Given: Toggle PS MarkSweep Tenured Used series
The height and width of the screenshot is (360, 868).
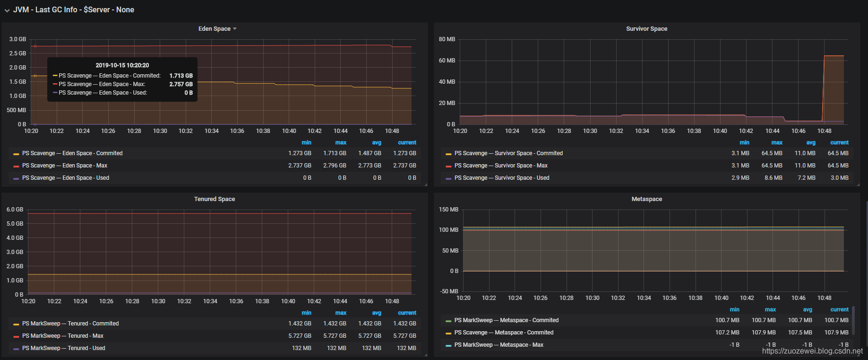Looking at the screenshot, I should (64, 348).
